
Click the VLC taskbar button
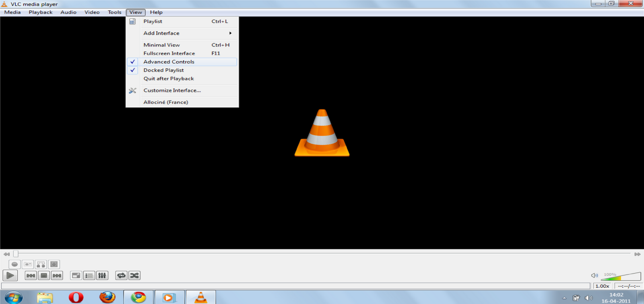coord(201,298)
